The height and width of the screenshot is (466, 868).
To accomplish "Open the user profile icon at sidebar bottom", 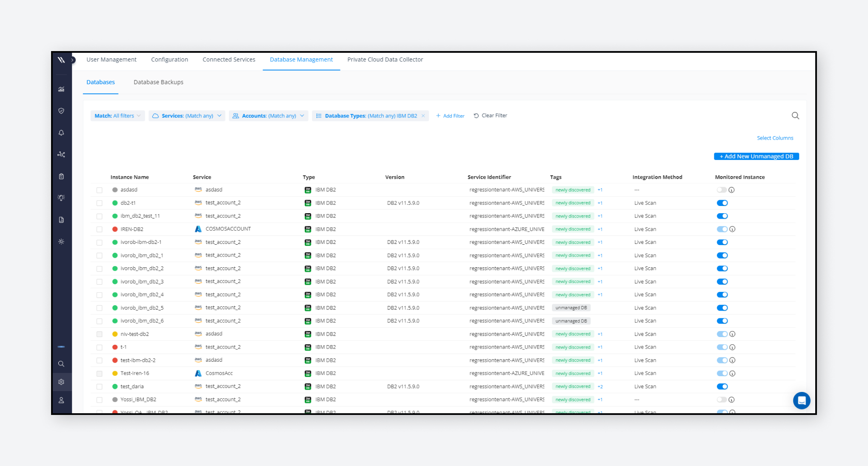I will click(x=61, y=400).
